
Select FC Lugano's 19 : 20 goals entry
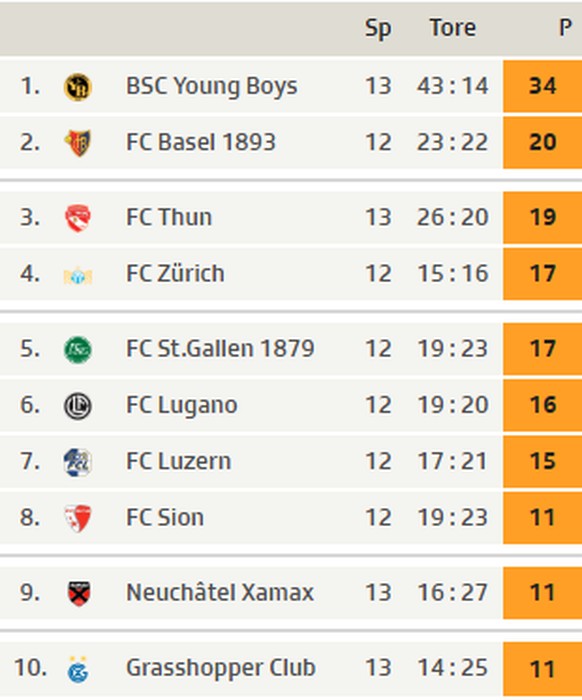click(x=453, y=405)
